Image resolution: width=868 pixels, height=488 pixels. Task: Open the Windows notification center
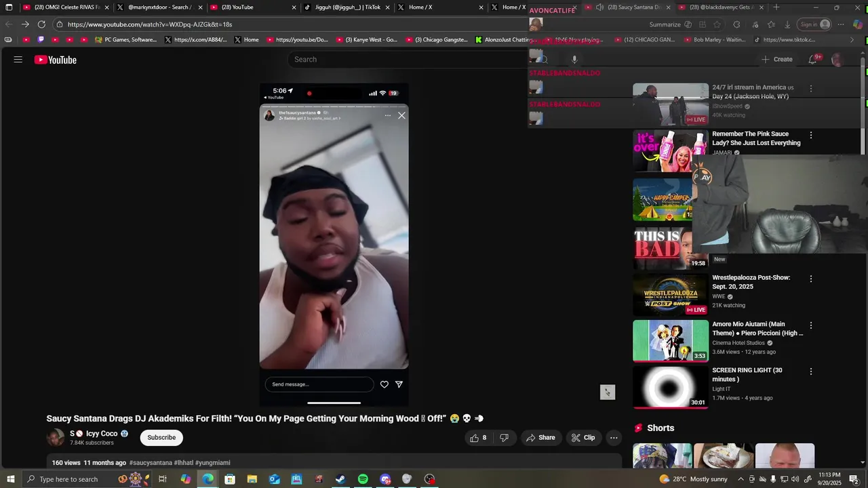click(x=854, y=479)
